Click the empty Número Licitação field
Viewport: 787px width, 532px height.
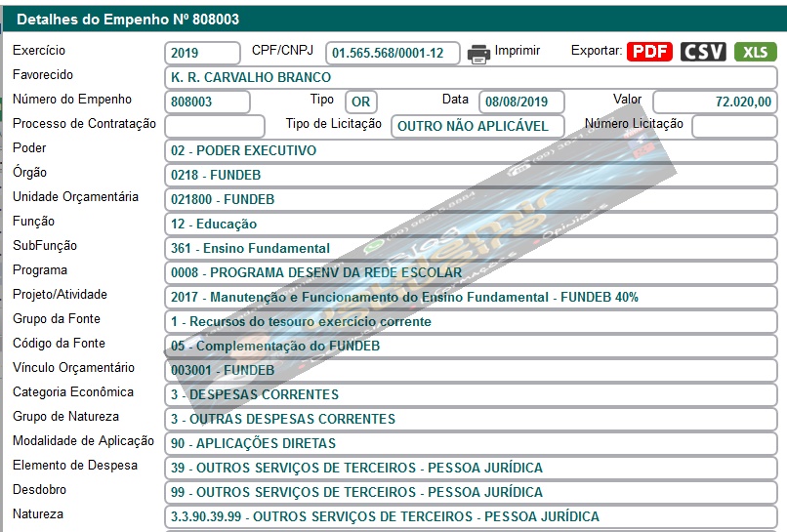pyautogui.click(x=735, y=126)
